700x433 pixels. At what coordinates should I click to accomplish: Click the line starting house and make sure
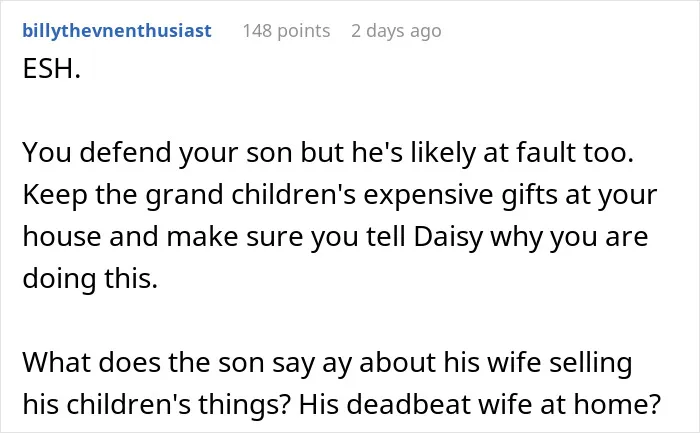(335, 237)
